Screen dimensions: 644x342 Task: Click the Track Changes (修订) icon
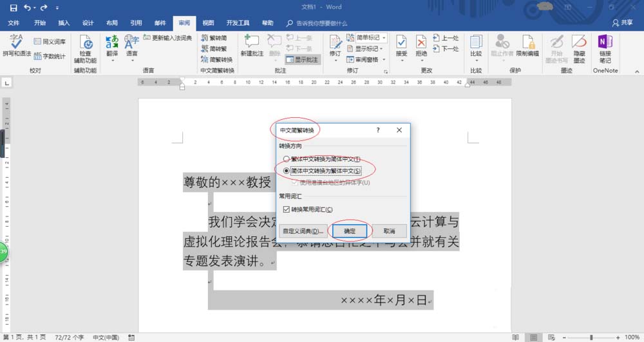click(335, 46)
